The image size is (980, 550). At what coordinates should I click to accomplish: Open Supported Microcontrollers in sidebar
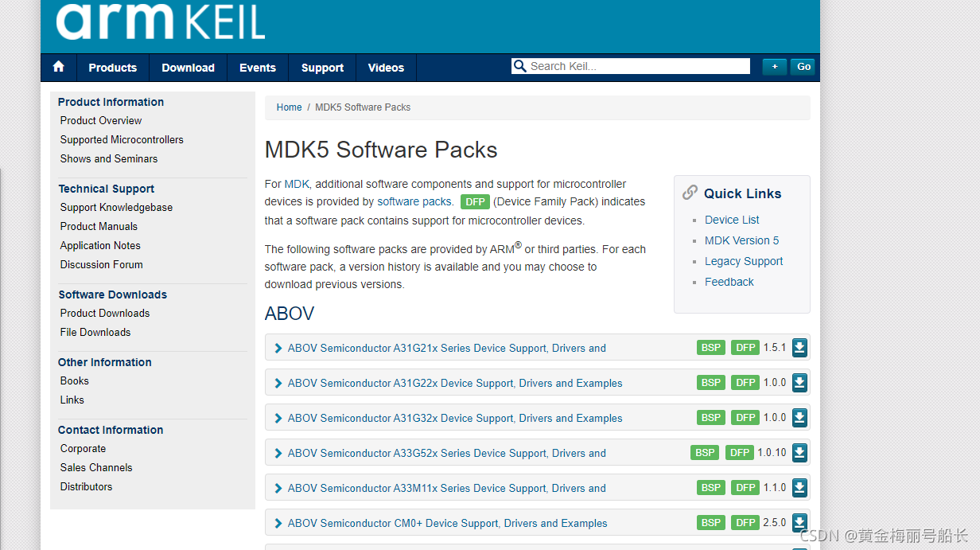122,139
